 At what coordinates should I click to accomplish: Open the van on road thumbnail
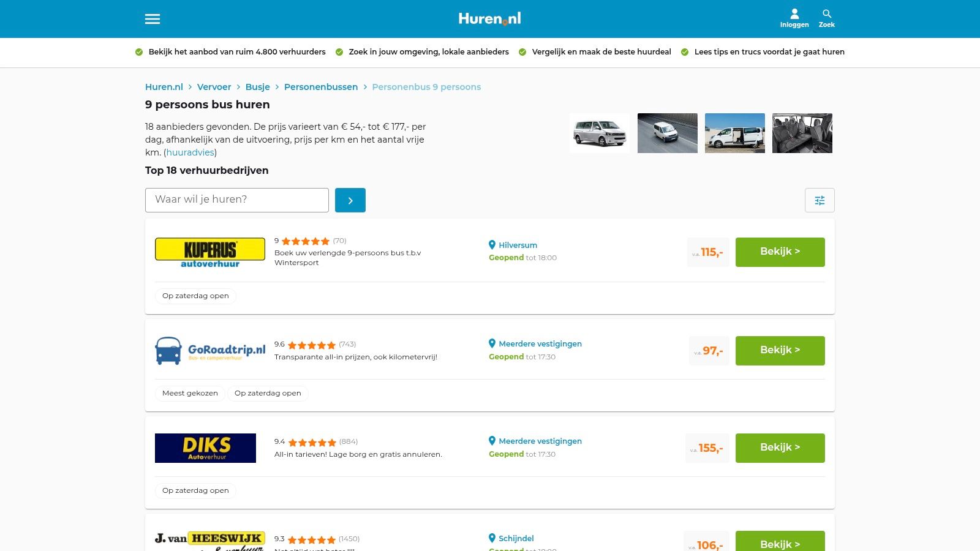tap(668, 133)
